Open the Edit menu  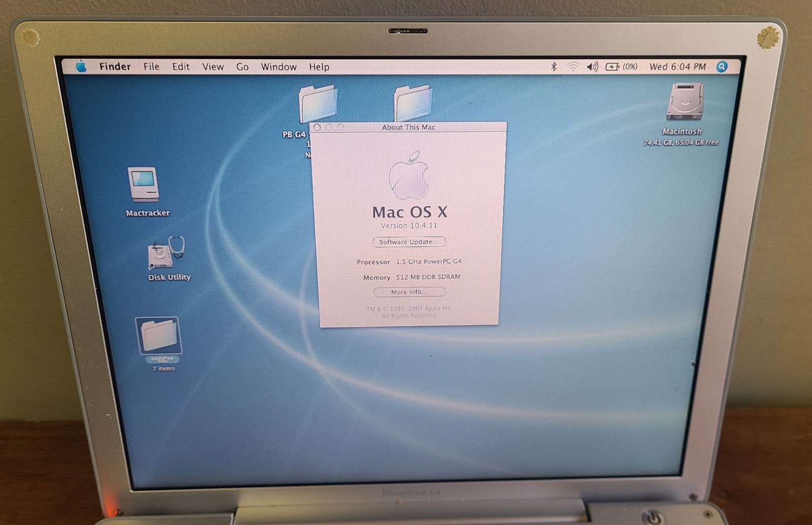[x=181, y=67]
